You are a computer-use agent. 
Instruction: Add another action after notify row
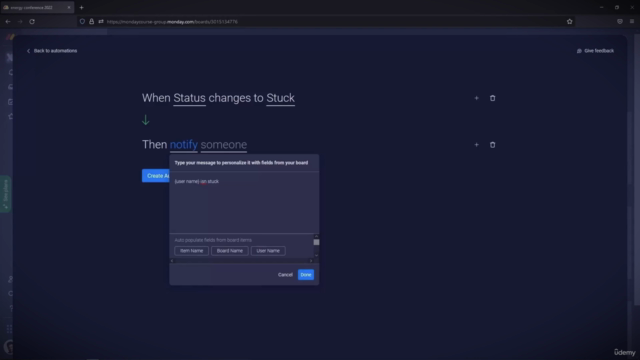click(476, 144)
